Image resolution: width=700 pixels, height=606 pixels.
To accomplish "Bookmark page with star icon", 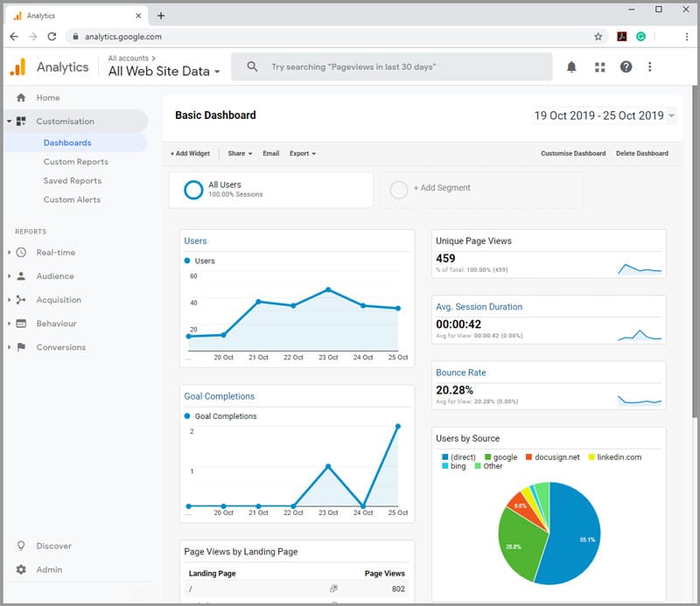I will 598,37.
